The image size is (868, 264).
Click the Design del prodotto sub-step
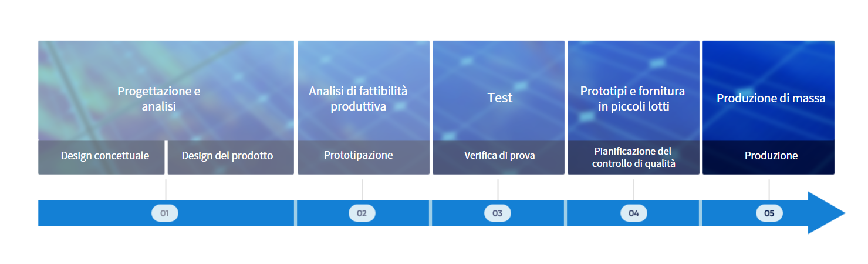coord(228,156)
